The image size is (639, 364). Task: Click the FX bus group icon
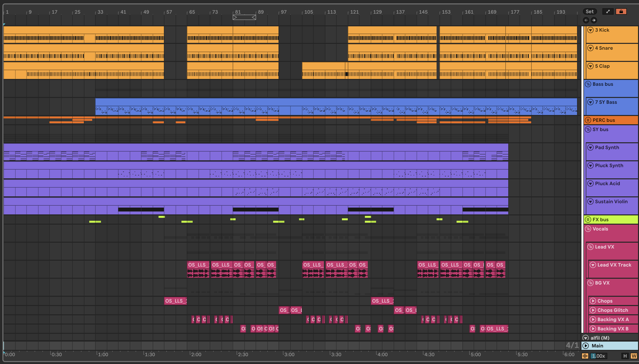click(588, 220)
